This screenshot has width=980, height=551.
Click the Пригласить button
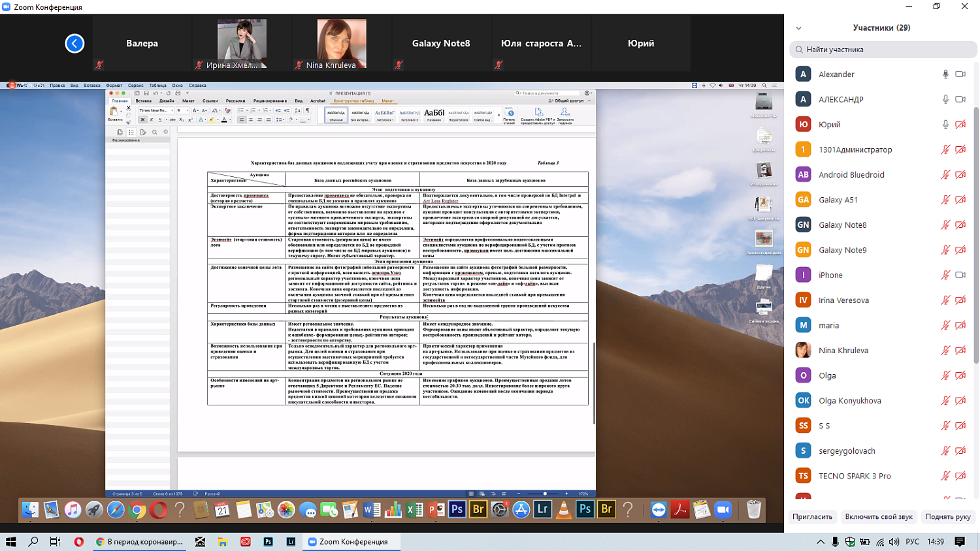point(813,517)
